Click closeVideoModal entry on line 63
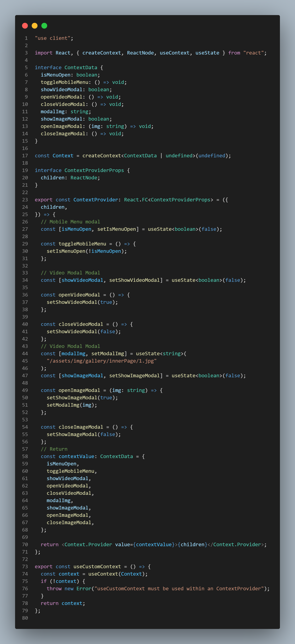The height and width of the screenshot is (644, 295). [x=69, y=493]
